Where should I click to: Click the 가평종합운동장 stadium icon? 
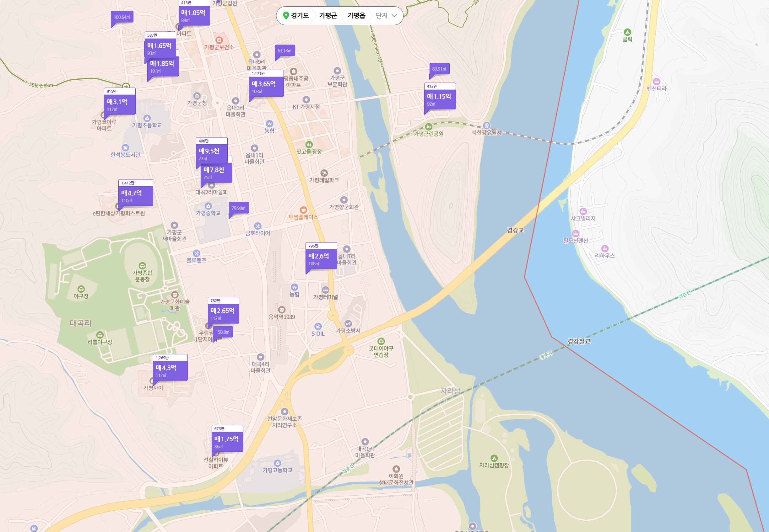pos(142,266)
